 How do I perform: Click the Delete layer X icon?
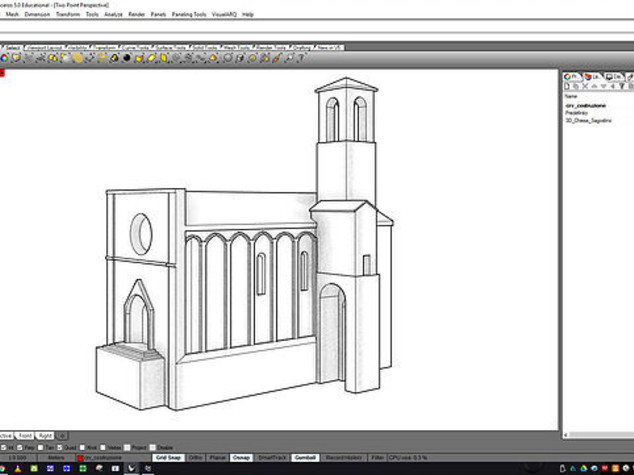click(x=585, y=86)
